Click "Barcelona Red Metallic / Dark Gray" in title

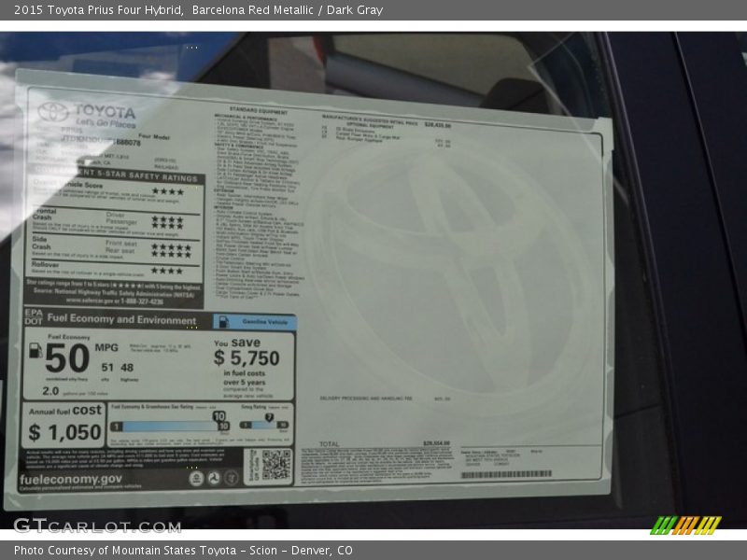click(288, 10)
